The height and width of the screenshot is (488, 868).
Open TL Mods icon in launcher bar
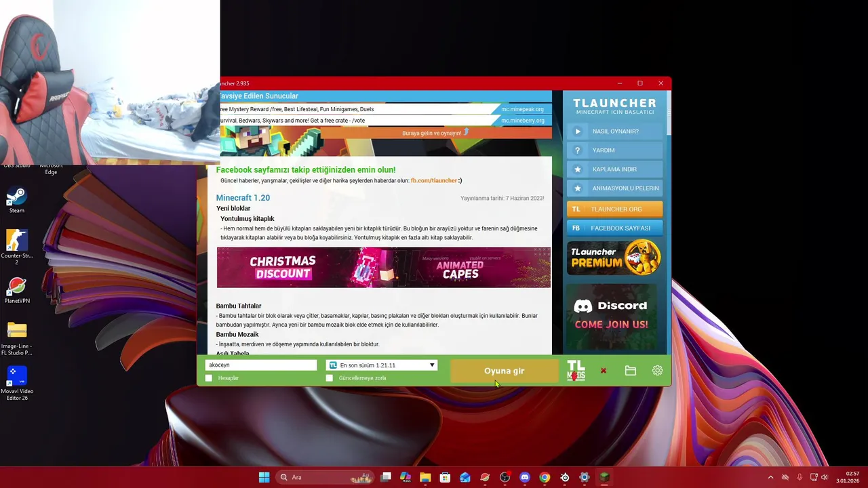(576, 371)
